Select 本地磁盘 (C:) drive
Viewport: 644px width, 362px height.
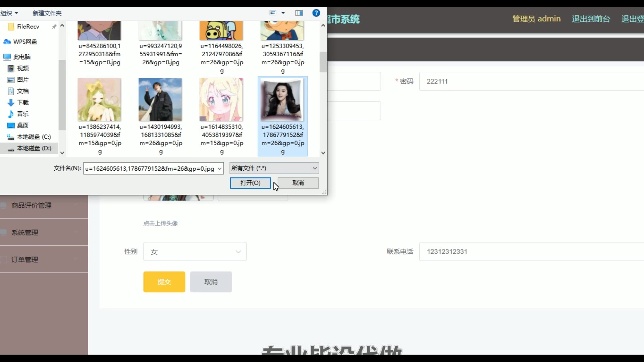pos(34,137)
